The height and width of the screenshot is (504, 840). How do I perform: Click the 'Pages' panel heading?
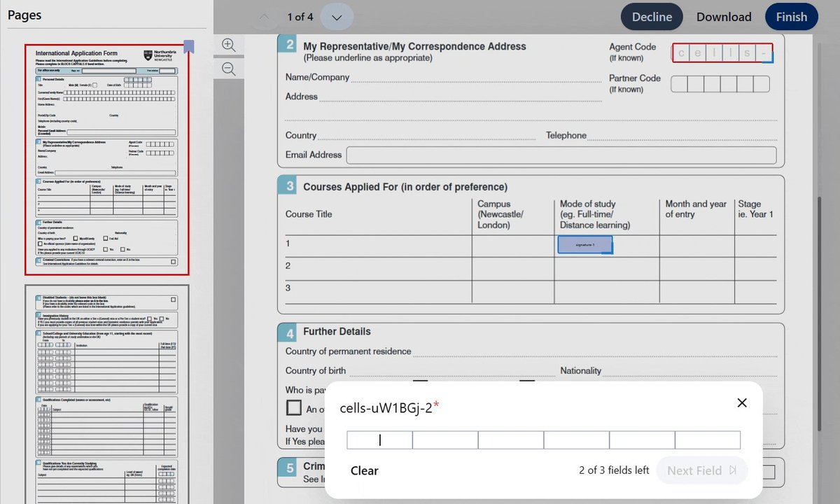(x=24, y=15)
